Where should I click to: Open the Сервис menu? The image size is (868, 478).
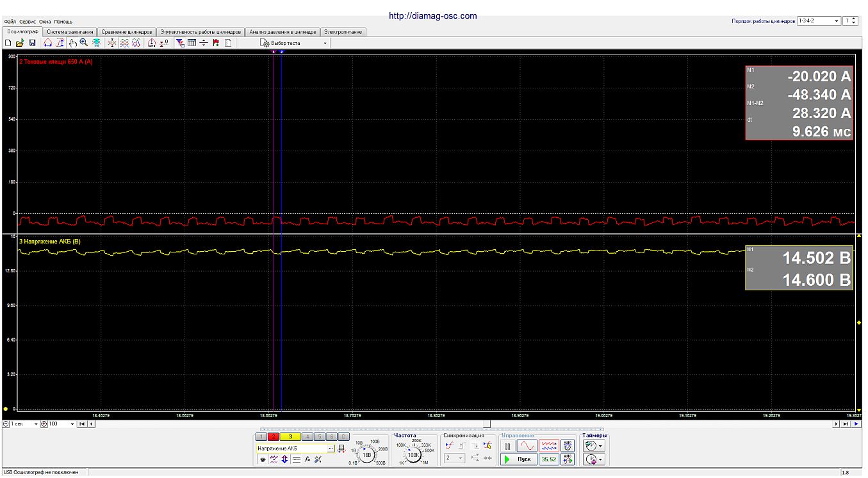click(28, 22)
